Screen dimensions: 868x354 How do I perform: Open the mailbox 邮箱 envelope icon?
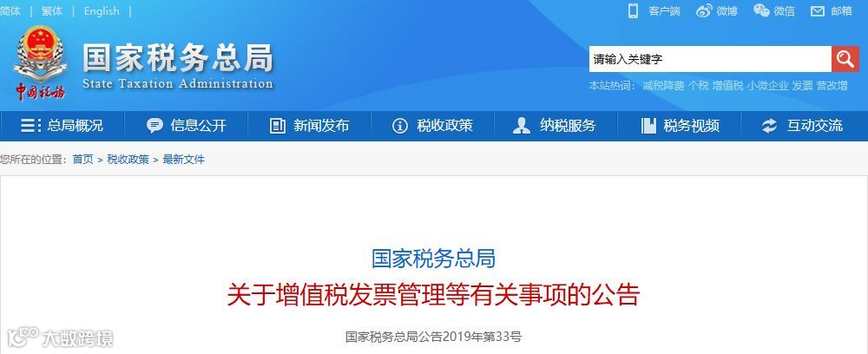[x=818, y=11]
